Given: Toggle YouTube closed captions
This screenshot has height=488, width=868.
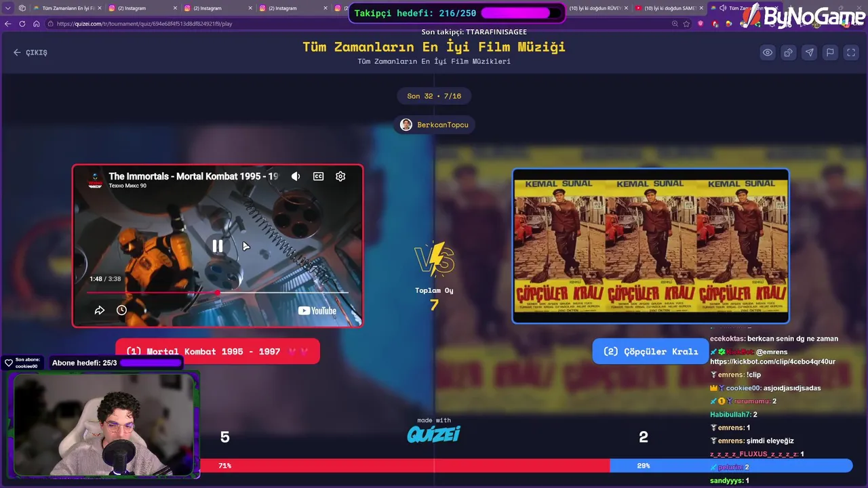Looking at the screenshot, I should (318, 176).
